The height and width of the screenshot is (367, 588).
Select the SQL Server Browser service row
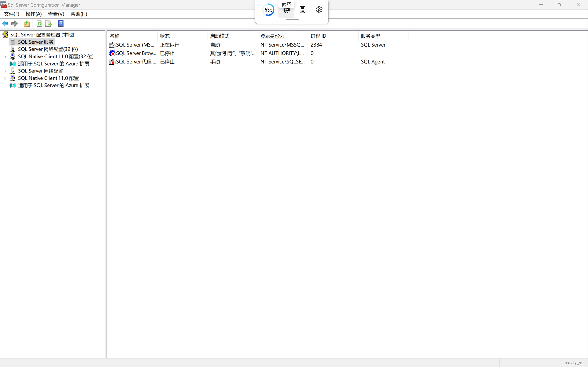pos(136,53)
